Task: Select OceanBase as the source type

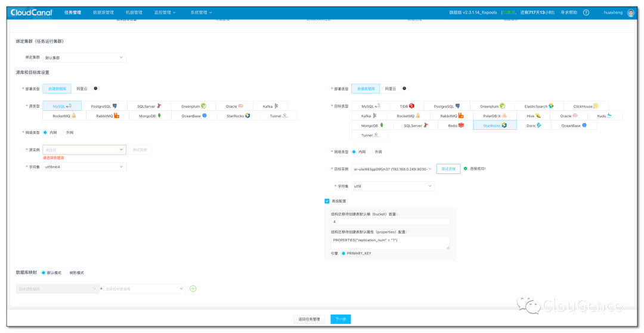Action: tap(194, 116)
